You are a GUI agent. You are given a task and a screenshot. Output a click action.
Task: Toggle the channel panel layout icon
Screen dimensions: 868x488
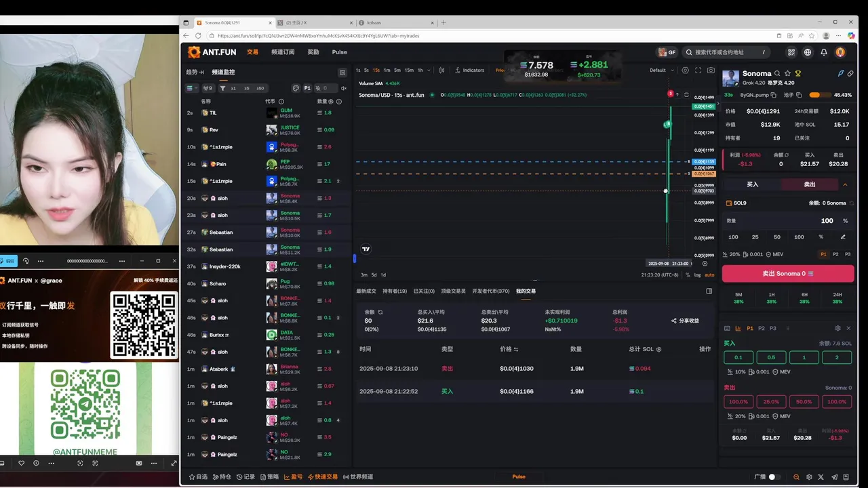click(x=342, y=72)
